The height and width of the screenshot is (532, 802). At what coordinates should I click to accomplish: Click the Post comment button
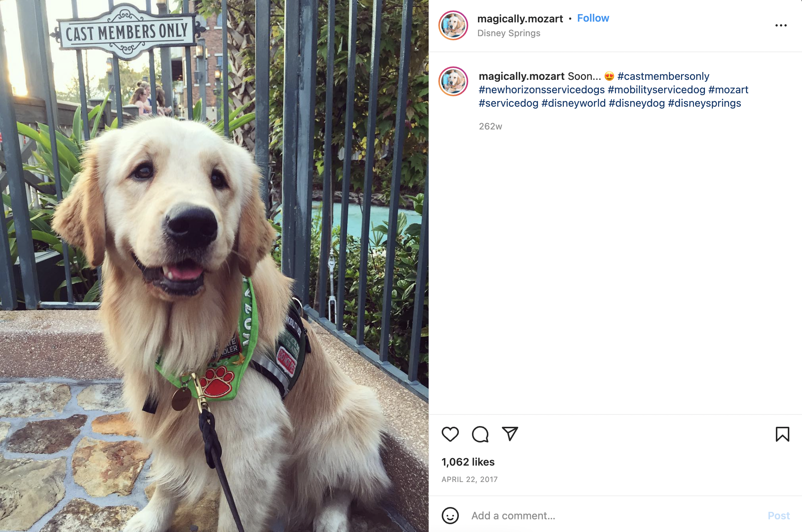(x=778, y=516)
